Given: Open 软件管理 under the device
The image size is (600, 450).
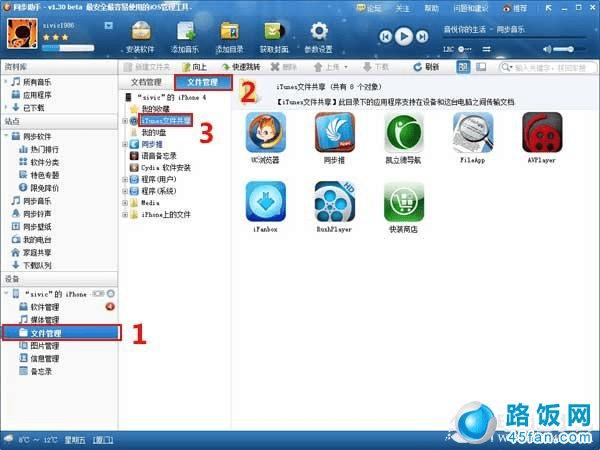Looking at the screenshot, I should [x=44, y=307].
